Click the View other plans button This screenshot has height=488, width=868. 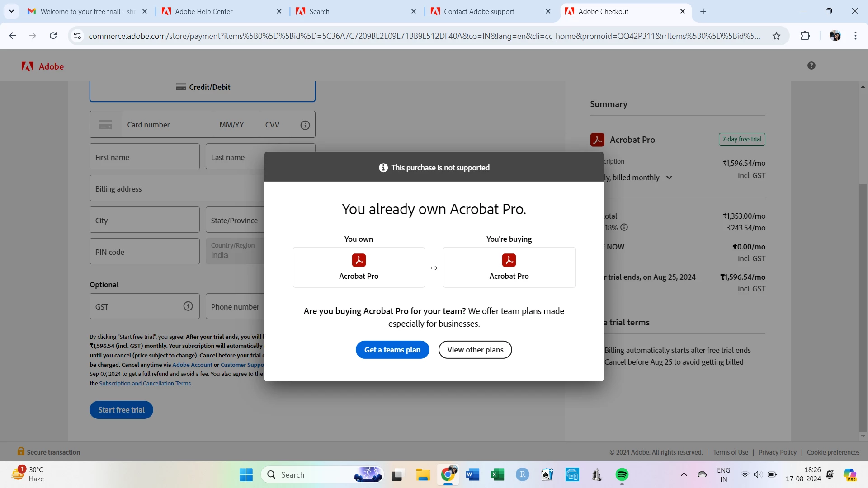[x=475, y=350]
